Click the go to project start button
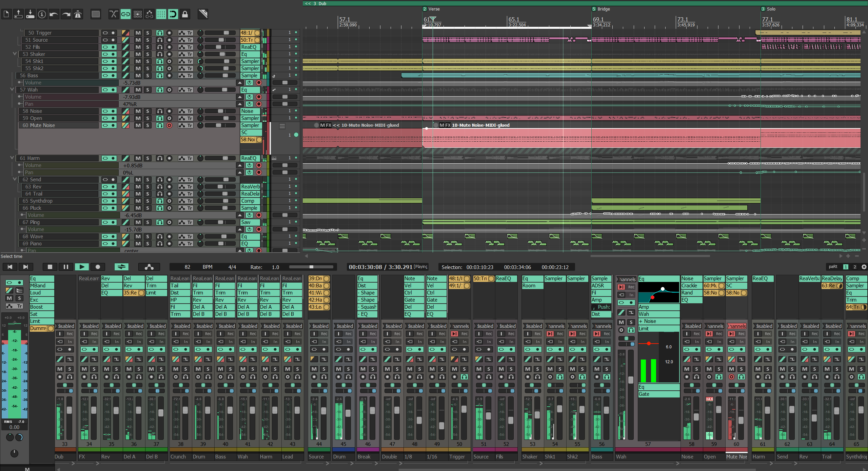 coord(10,267)
